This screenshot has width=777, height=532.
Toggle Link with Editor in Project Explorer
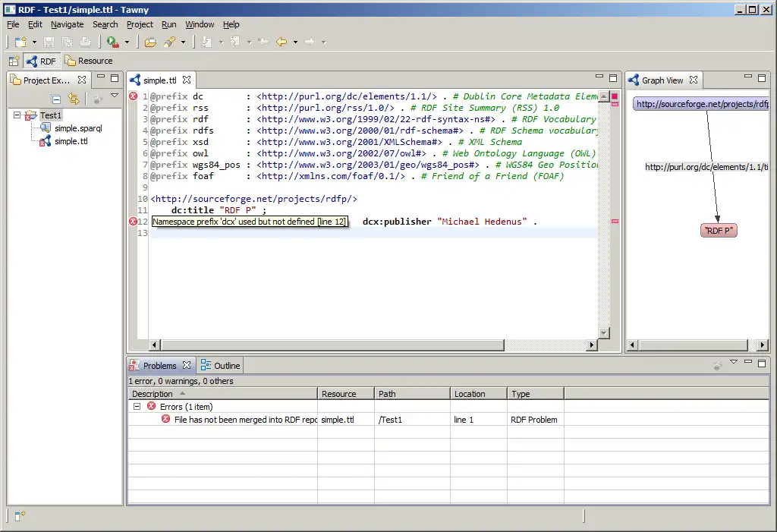(x=74, y=99)
